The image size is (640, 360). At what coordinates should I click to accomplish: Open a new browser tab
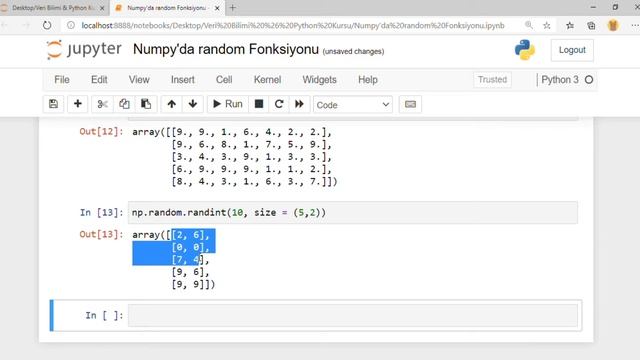pyautogui.click(x=233, y=7)
